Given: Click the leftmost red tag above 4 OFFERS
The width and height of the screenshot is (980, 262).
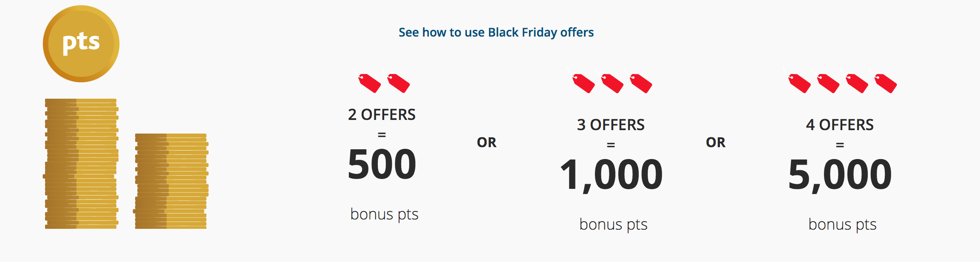Looking at the screenshot, I should click(x=797, y=80).
